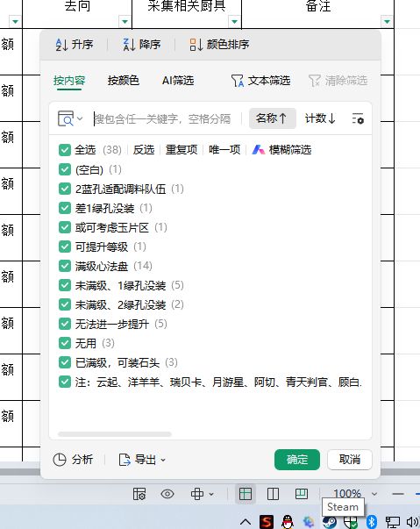Viewport: 420px width, 529px height.
Task: Uncheck the (空白) blank item
Action: point(64,169)
